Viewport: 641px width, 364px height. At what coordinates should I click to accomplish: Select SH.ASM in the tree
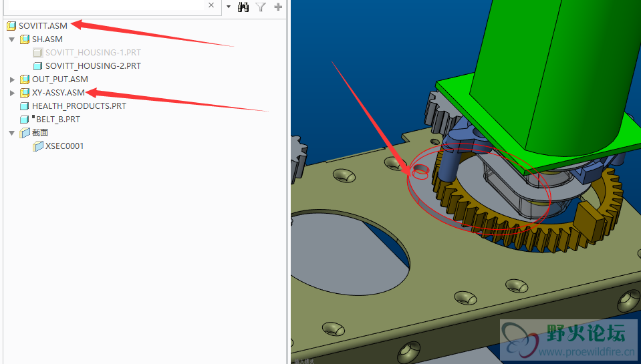pos(47,39)
